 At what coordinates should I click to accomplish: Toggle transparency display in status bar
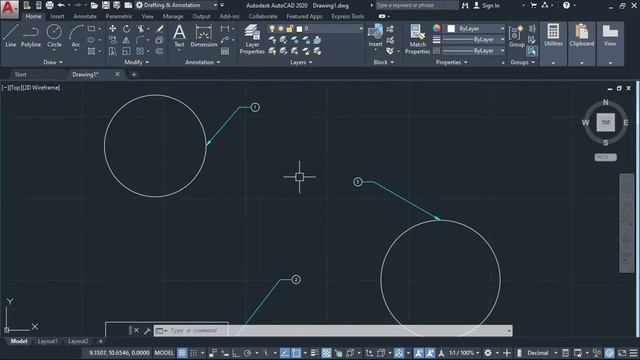[x=326, y=353]
